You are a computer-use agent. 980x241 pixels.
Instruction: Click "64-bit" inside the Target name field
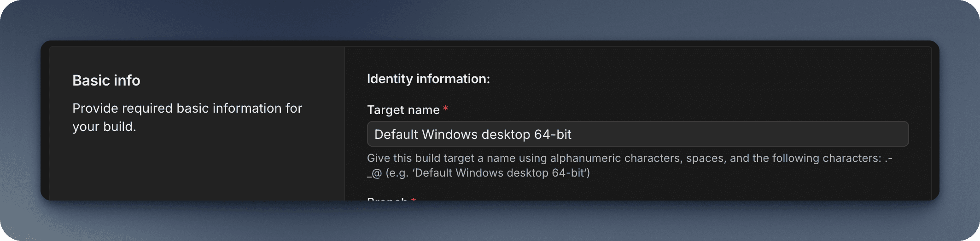[553, 134]
